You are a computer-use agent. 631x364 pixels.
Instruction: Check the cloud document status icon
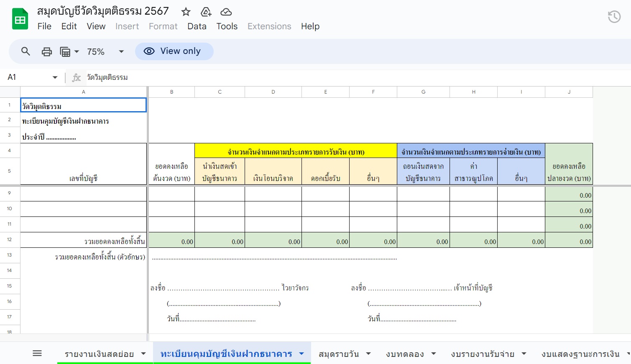pyautogui.click(x=226, y=12)
